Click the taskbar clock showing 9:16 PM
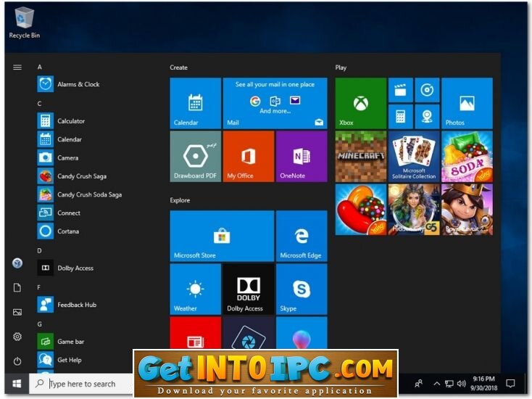The width and height of the screenshot is (532, 399). 484,383
